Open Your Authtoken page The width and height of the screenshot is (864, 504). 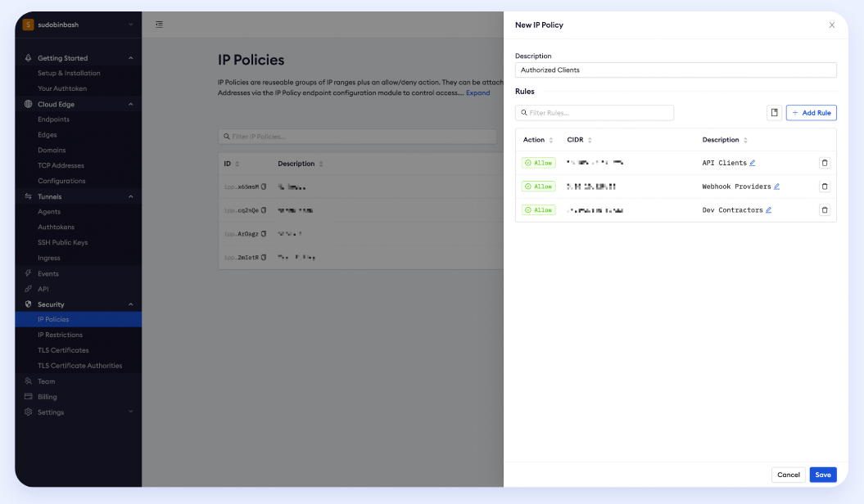click(x=62, y=88)
